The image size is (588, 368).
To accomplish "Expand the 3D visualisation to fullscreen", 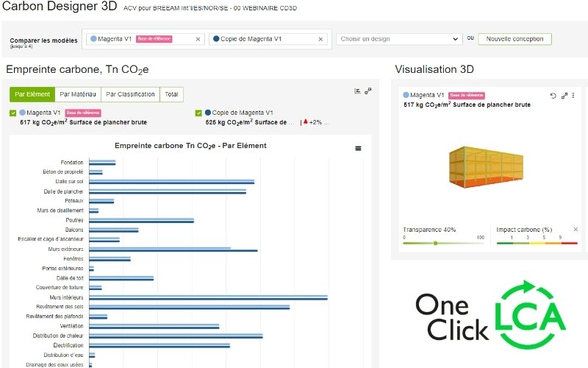I will [x=564, y=96].
